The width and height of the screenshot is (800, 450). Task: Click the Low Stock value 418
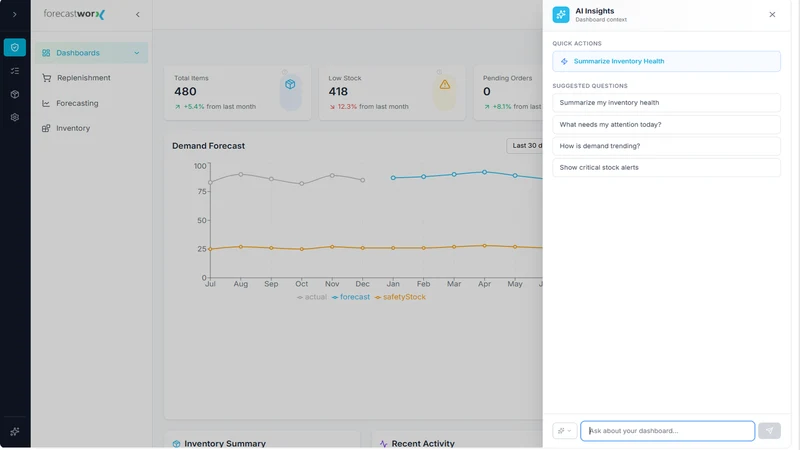tap(338, 91)
